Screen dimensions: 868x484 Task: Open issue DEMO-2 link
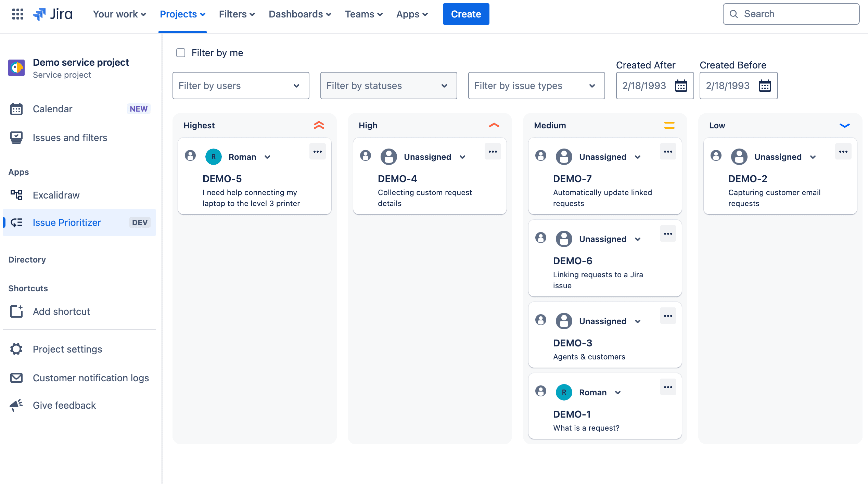click(748, 179)
